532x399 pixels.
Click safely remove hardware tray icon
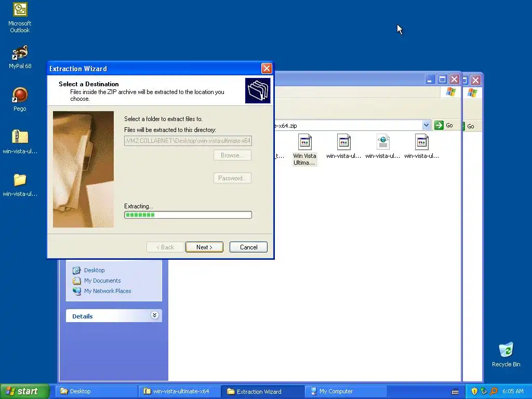point(484,391)
